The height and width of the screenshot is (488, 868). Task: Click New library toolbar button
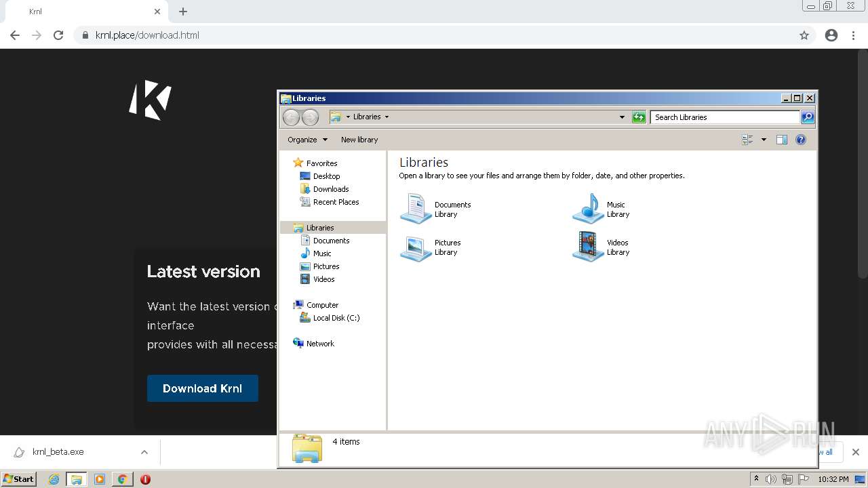pos(359,140)
